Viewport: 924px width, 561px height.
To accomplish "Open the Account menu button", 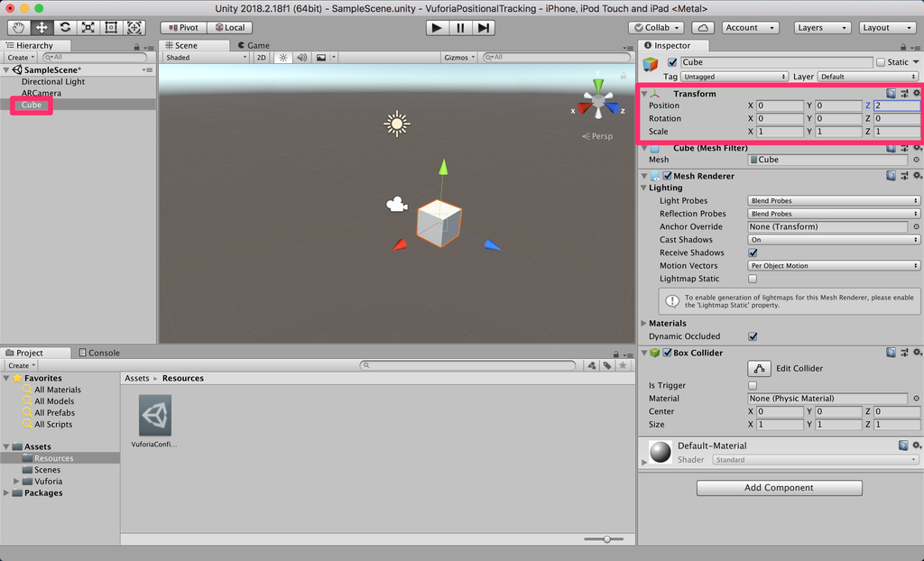I will [750, 28].
